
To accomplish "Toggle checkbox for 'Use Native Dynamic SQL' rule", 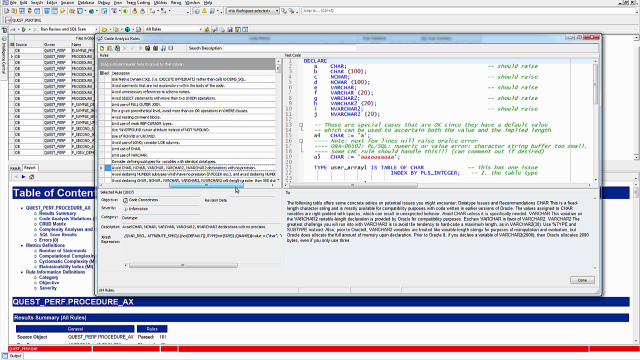I will click(108, 79).
